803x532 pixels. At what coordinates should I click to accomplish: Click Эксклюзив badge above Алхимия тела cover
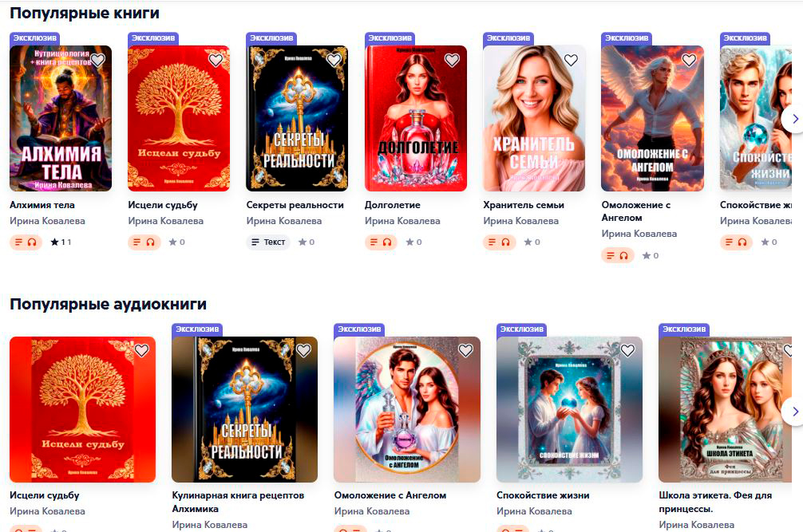pyautogui.click(x=35, y=37)
